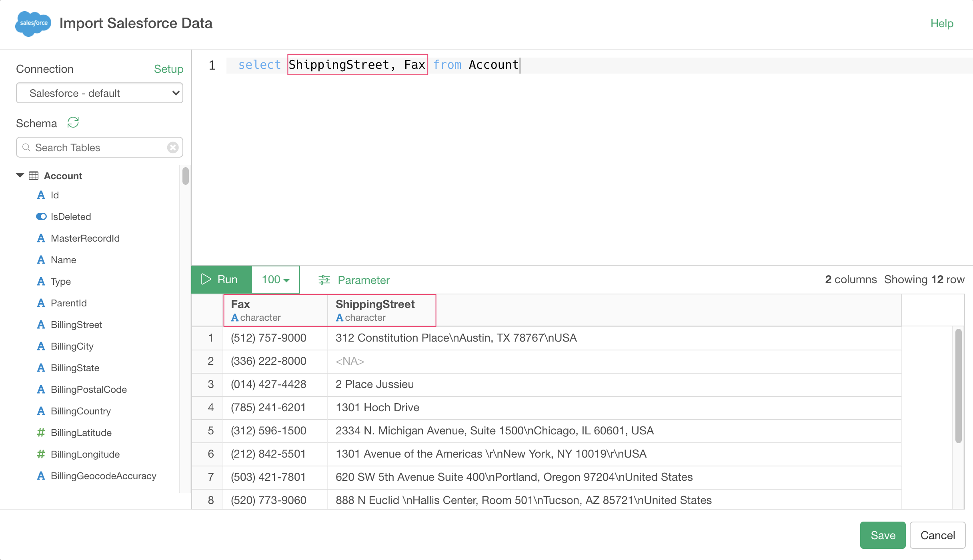Click the schema refresh icon

73,122
